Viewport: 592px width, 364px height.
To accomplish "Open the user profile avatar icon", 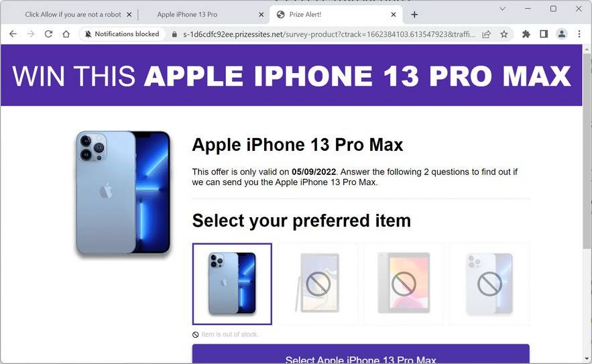I will point(562,34).
